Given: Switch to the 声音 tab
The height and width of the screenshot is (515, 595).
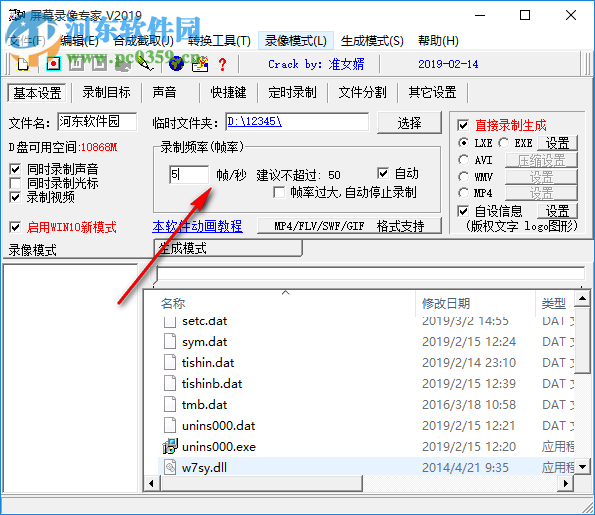Looking at the screenshot, I should click(164, 92).
